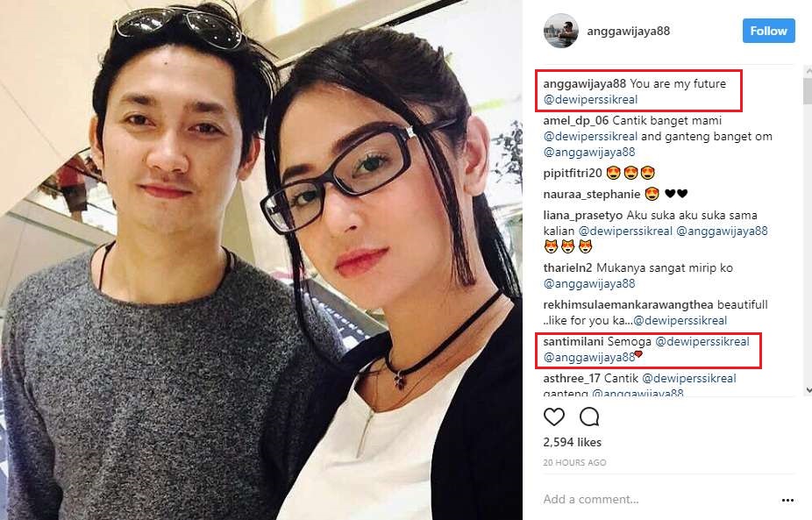The image size is (812, 520).
Task: Open asthree_17 commenter profile
Action: (x=572, y=379)
